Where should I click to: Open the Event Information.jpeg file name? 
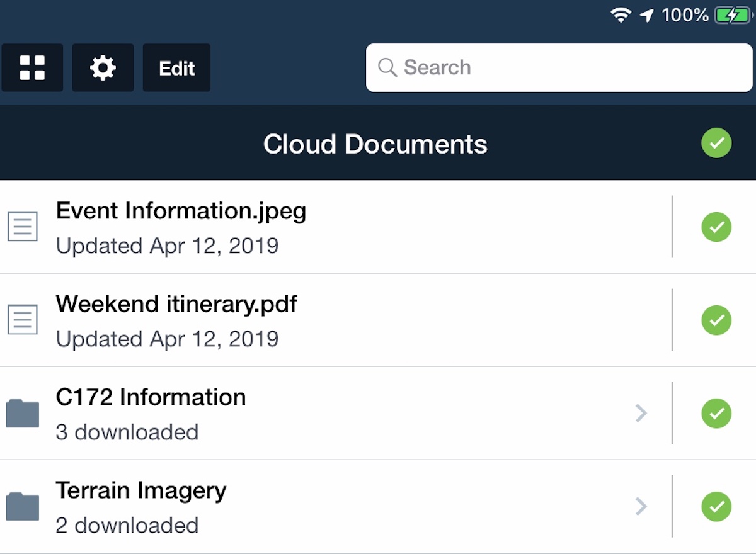[x=181, y=211]
